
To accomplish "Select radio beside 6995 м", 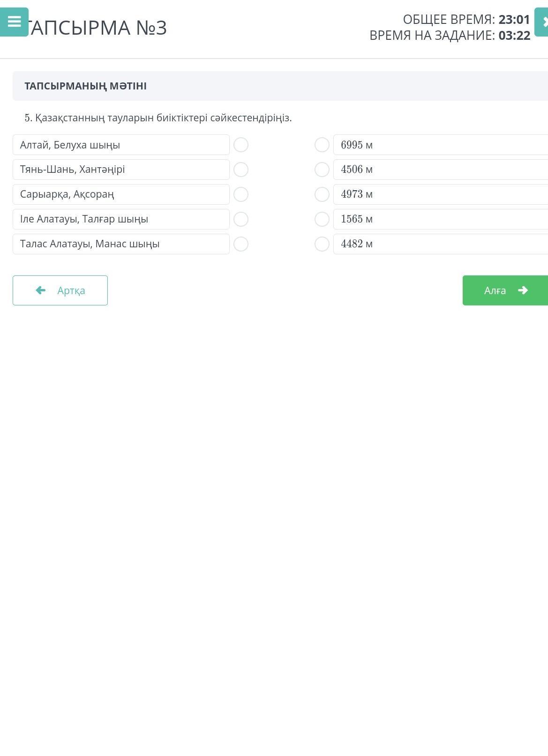I will tap(322, 145).
